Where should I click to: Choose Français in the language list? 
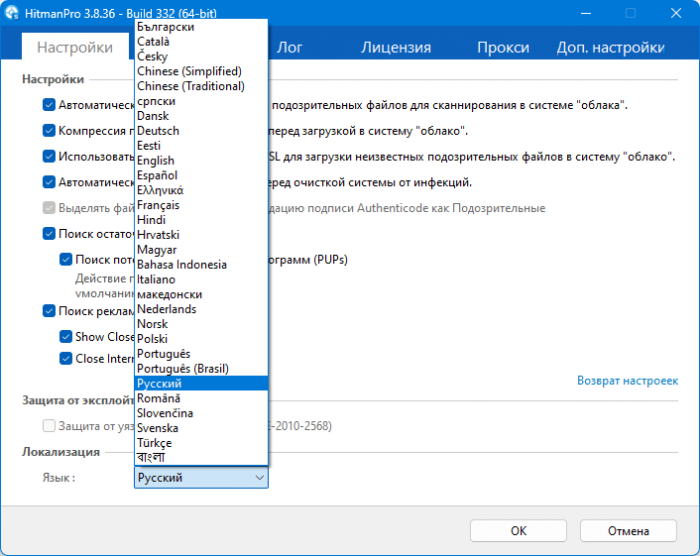click(201, 205)
